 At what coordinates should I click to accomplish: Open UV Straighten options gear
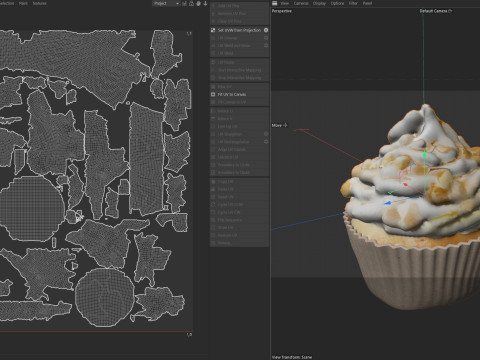pyautogui.click(x=266, y=134)
